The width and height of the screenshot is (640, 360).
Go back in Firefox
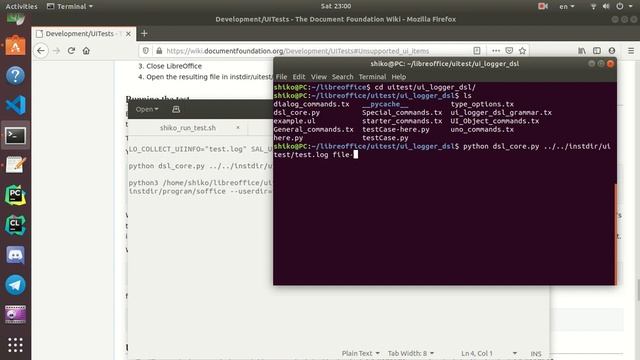(x=41, y=51)
